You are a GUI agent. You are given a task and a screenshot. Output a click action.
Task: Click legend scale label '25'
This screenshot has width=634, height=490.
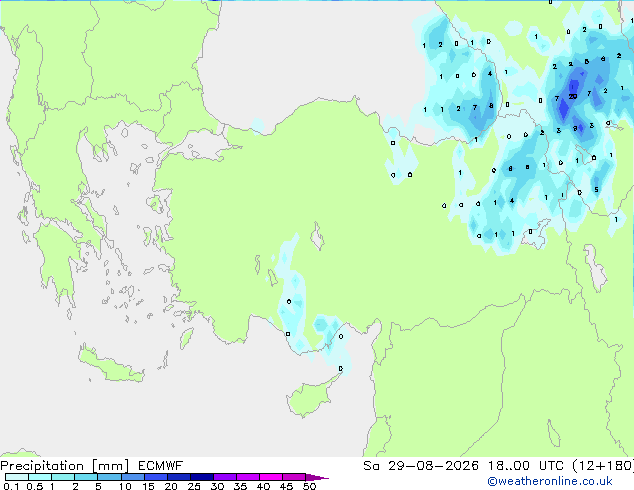point(194,486)
